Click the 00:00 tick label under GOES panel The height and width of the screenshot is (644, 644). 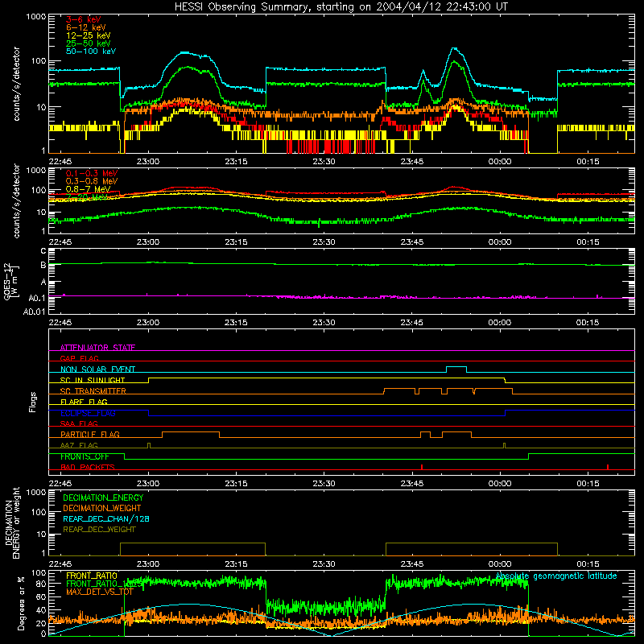499,323
